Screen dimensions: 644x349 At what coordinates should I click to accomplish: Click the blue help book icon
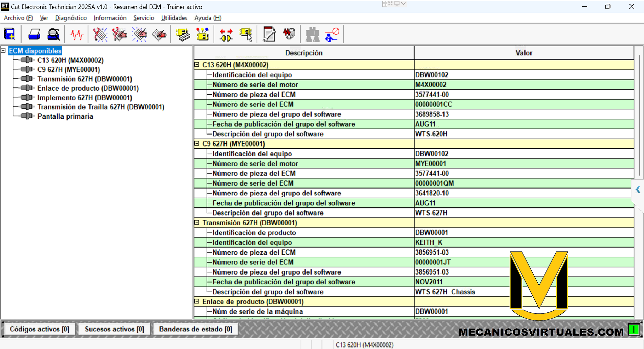coord(9,34)
